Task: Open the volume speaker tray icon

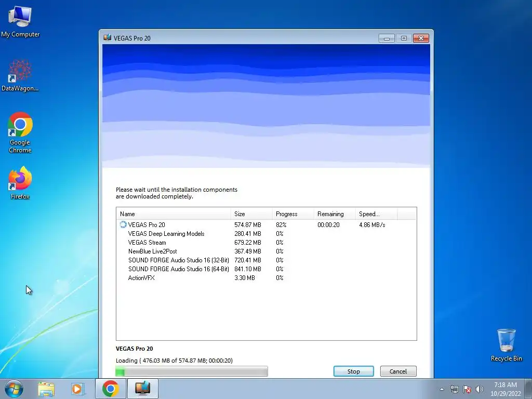Action: tap(479, 389)
